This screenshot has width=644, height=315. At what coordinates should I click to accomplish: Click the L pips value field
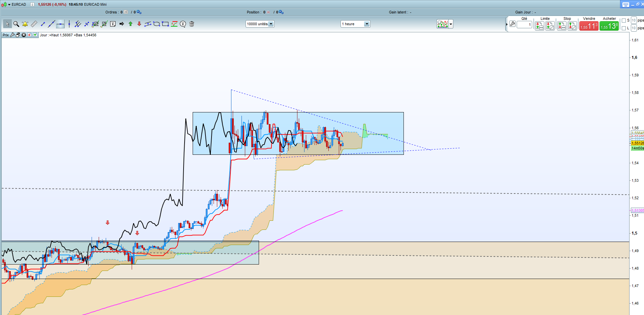(x=634, y=28)
